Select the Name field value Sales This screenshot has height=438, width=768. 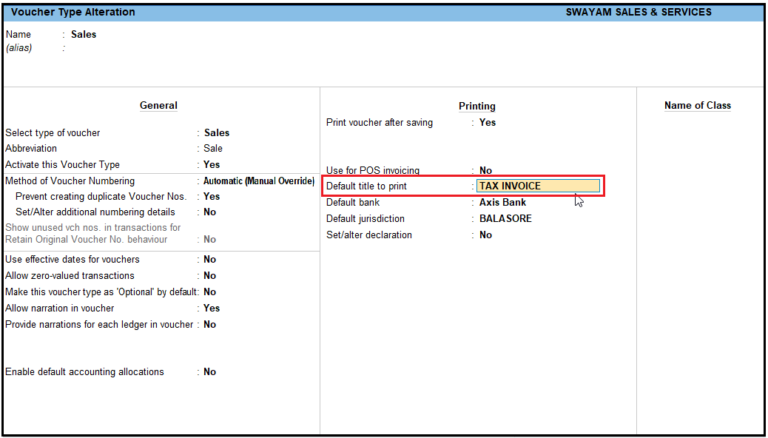pos(84,34)
